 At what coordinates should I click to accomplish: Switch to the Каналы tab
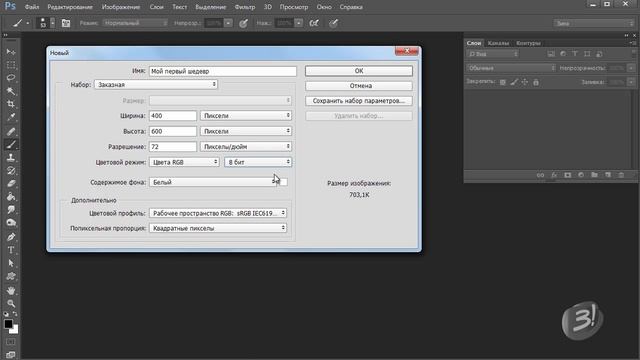[x=498, y=43]
